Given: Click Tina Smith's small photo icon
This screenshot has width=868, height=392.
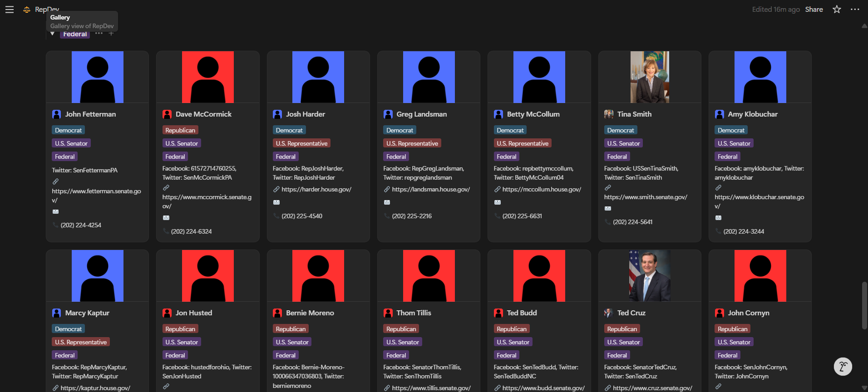Looking at the screenshot, I should (609, 114).
